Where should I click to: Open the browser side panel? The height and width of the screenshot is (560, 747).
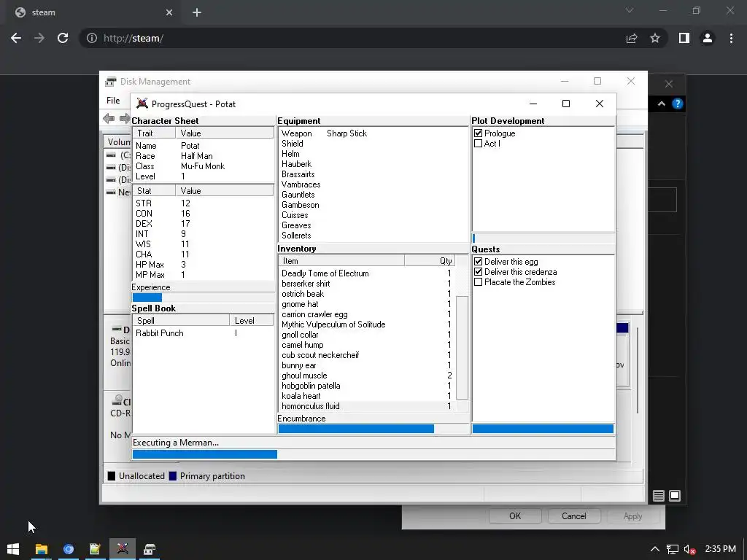click(684, 38)
